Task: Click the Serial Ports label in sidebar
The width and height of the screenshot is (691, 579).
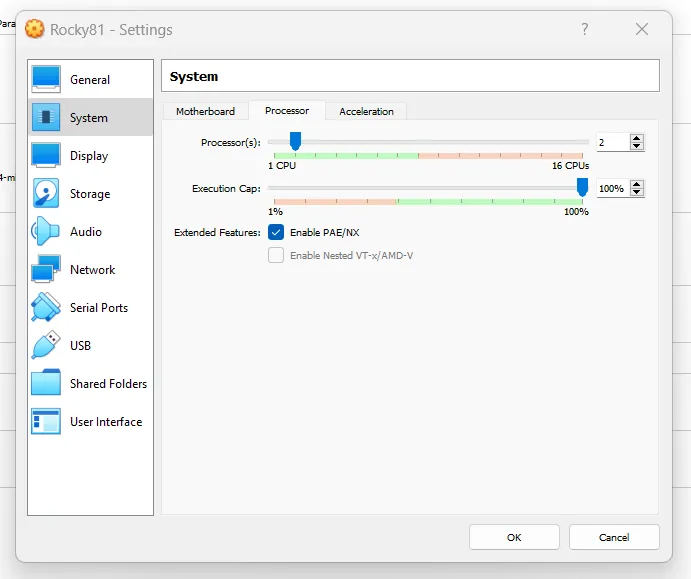Action: pyautogui.click(x=99, y=308)
